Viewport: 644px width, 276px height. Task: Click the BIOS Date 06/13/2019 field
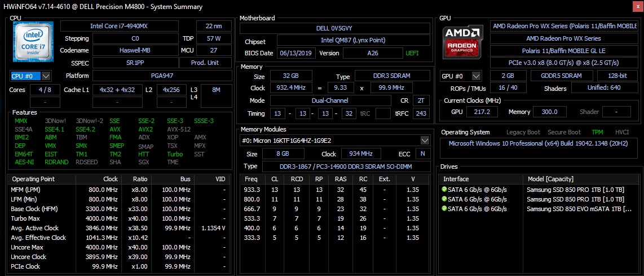click(x=296, y=53)
